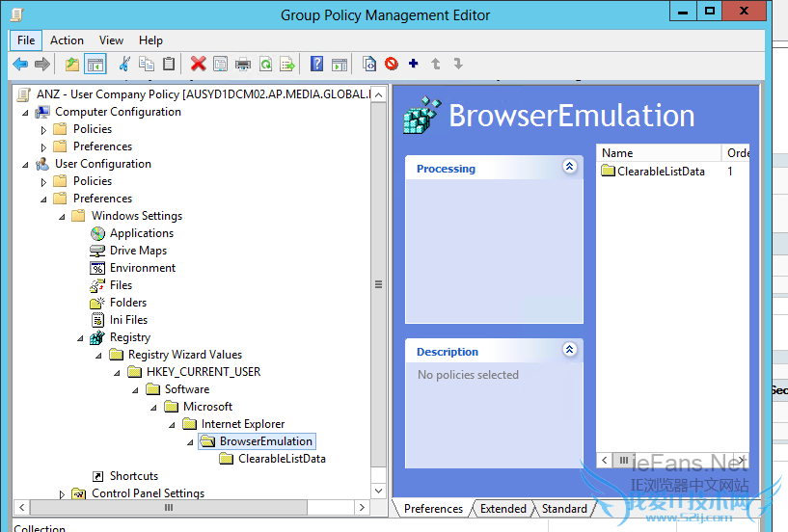Viewport: 788px width, 532px height.
Task: Collapse the Registry tree node
Action: click(x=80, y=338)
